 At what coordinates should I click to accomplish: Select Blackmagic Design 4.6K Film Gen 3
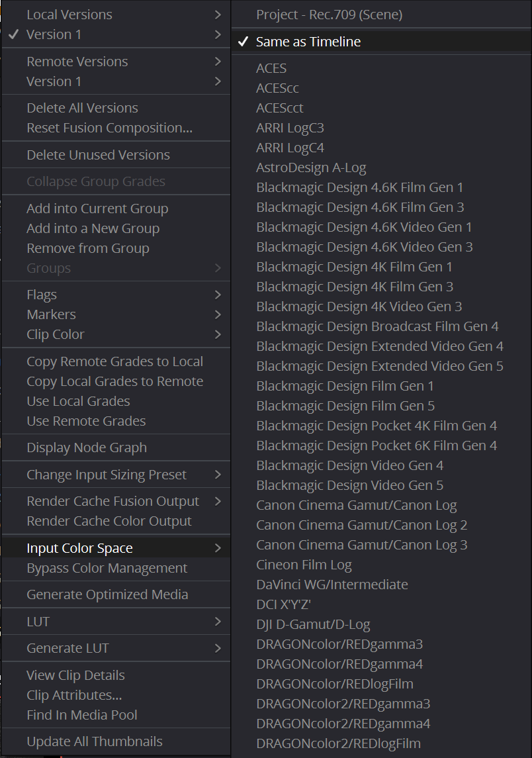coord(382,207)
